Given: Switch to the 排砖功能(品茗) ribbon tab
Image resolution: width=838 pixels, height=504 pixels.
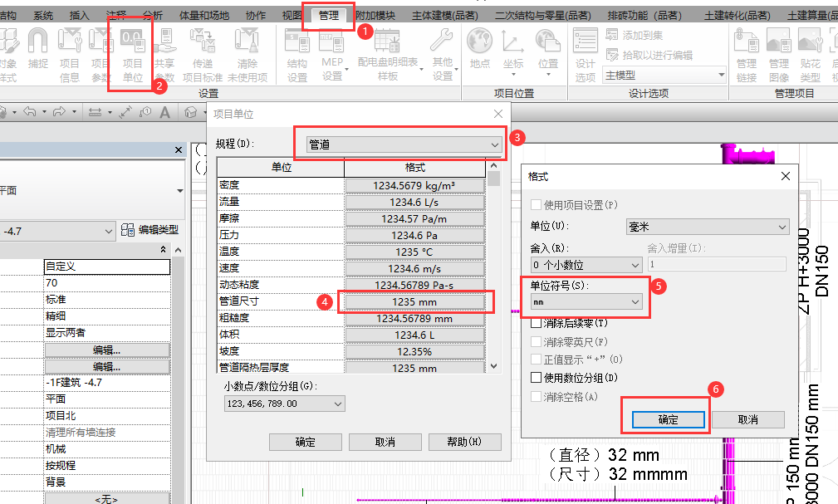Looking at the screenshot, I should point(647,16).
